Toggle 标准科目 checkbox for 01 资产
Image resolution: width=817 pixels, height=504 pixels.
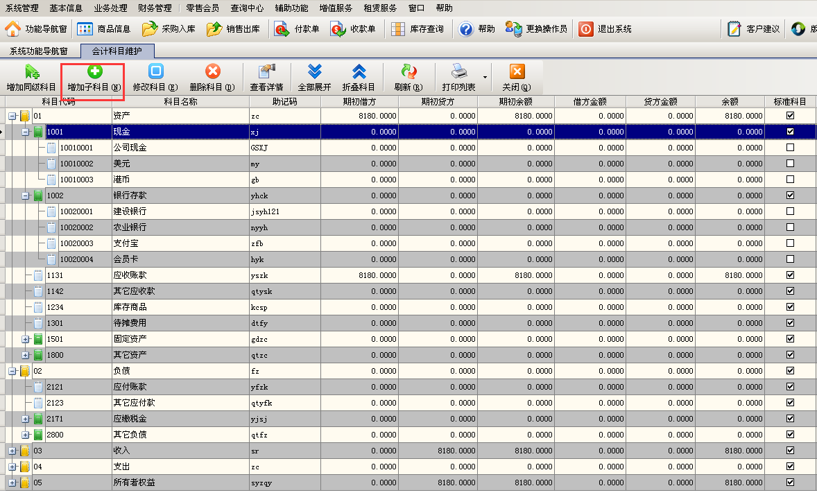tap(790, 116)
